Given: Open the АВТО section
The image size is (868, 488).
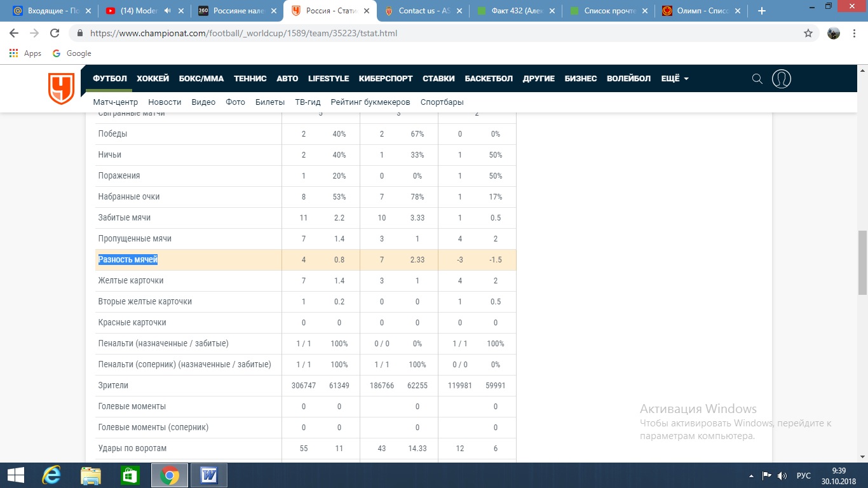Looking at the screenshot, I should point(287,79).
